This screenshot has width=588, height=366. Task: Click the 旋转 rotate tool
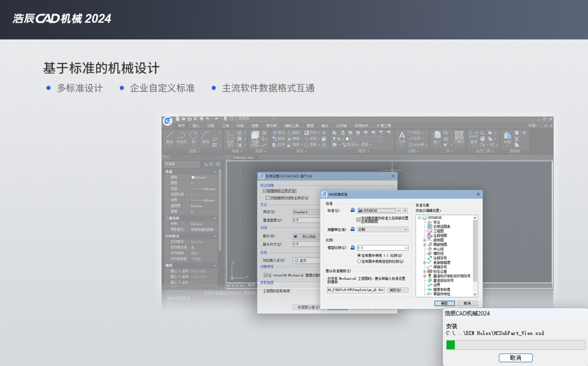(294, 132)
